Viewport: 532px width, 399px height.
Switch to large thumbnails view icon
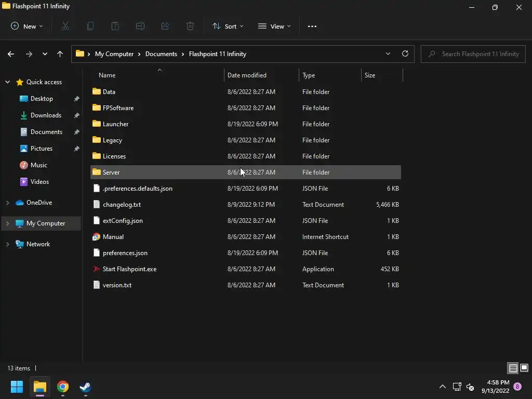tap(524, 368)
